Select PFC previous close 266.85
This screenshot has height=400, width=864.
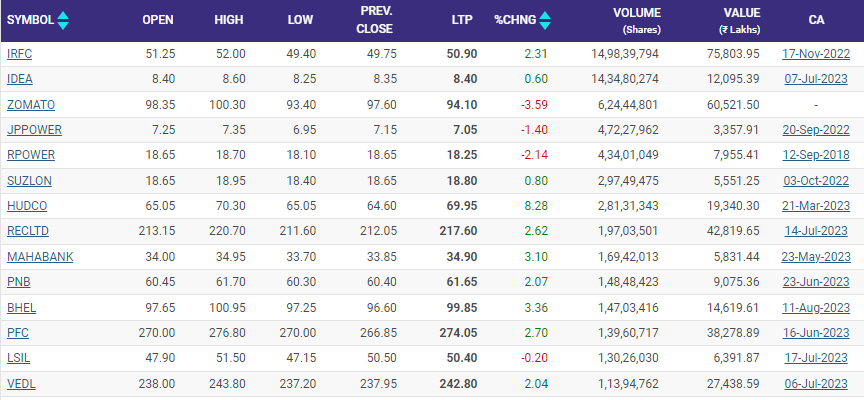pos(378,333)
